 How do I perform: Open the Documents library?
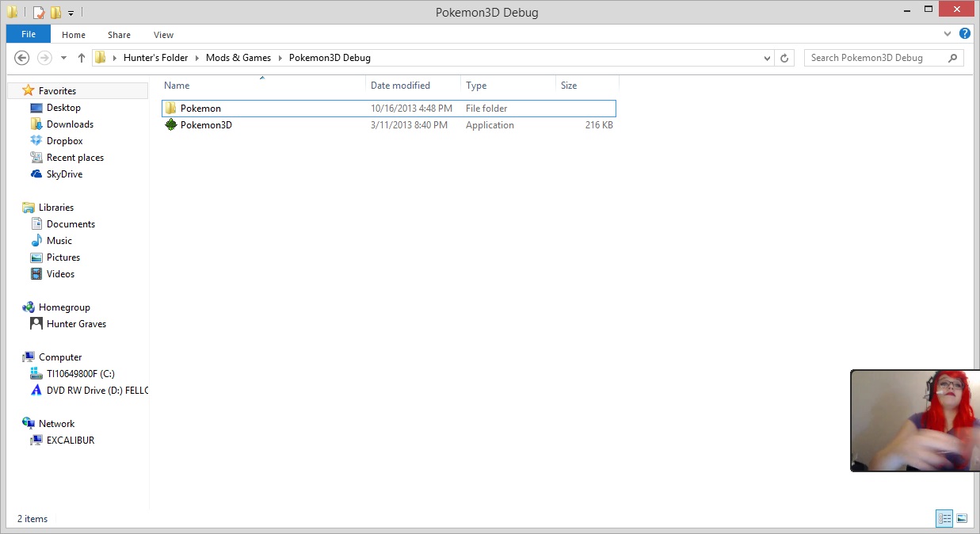pyautogui.click(x=71, y=224)
